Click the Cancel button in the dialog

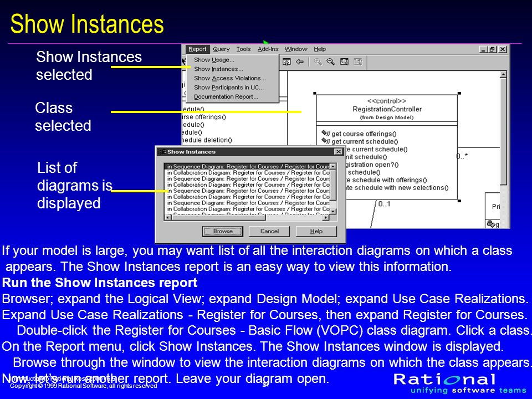click(269, 232)
